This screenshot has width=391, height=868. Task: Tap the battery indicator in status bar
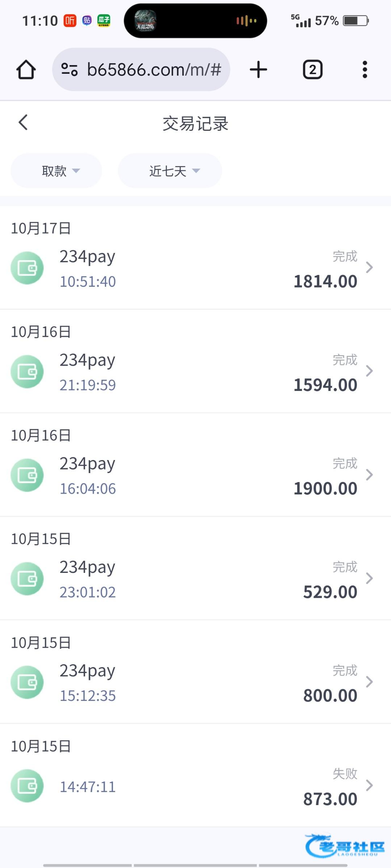coord(356,21)
